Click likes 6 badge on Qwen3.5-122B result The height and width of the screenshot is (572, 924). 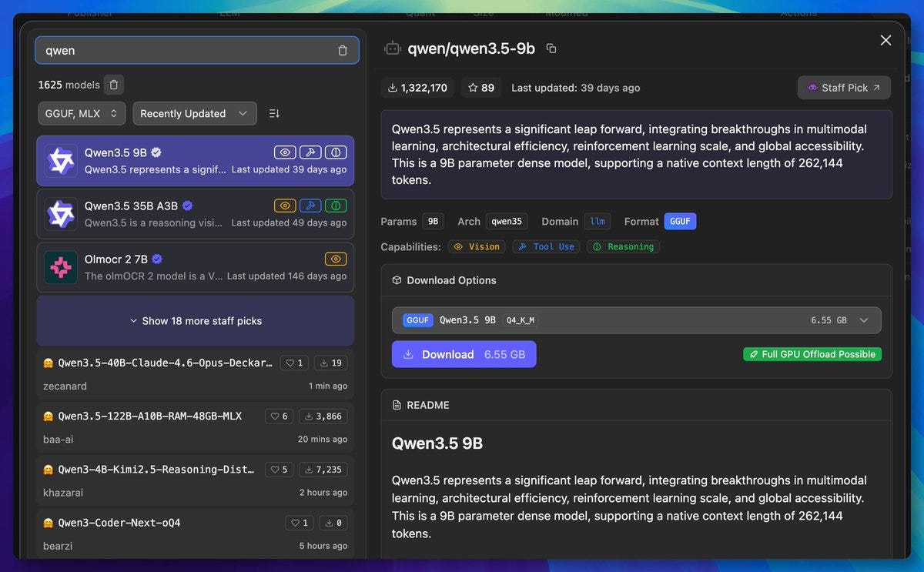pyautogui.click(x=280, y=416)
